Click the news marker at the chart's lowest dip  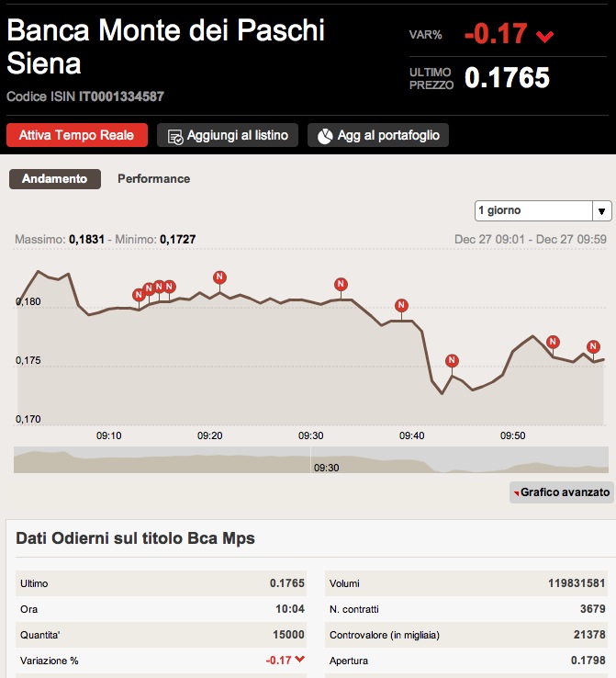click(x=452, y=360)
